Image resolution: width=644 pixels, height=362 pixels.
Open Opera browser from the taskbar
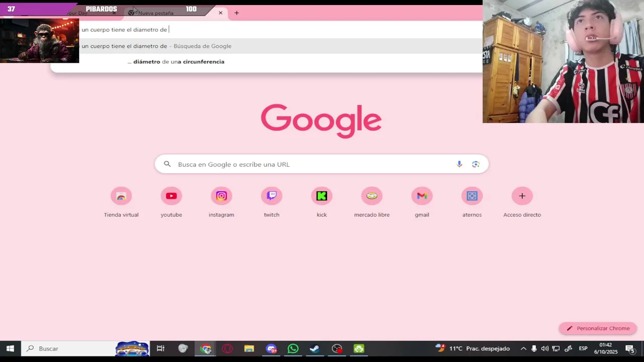[x=227, y=348]
